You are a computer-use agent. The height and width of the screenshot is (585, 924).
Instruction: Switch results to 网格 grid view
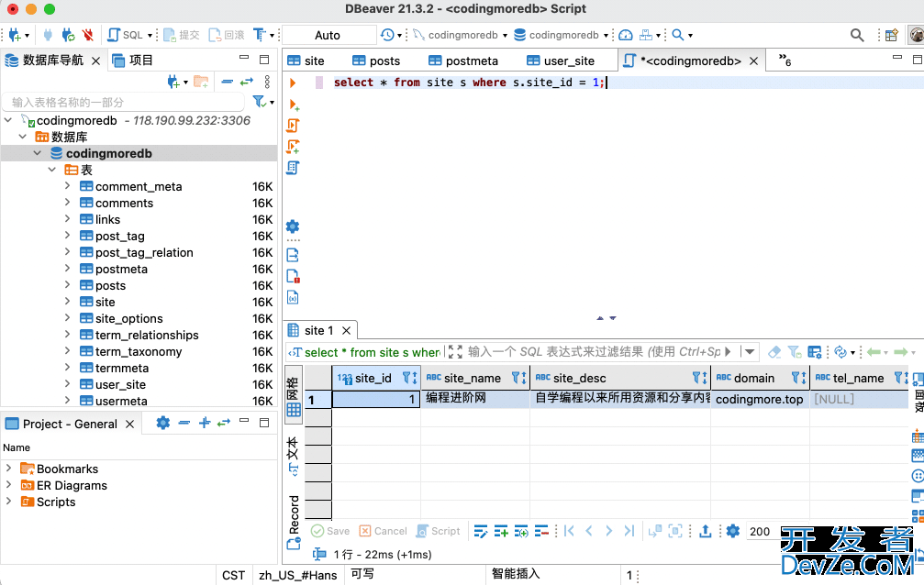click(x=293, y=393)
